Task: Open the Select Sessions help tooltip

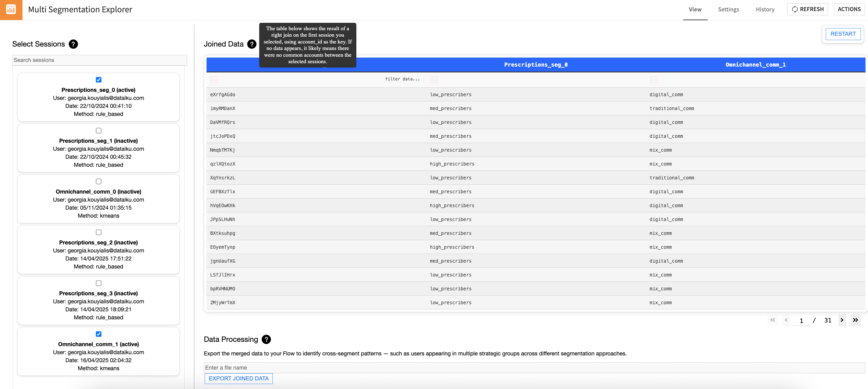Action: pos(73,44)
